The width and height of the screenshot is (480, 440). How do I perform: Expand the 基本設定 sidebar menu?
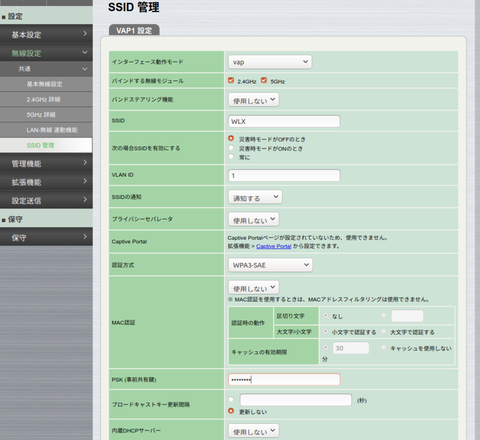click(x=46, y=34)
